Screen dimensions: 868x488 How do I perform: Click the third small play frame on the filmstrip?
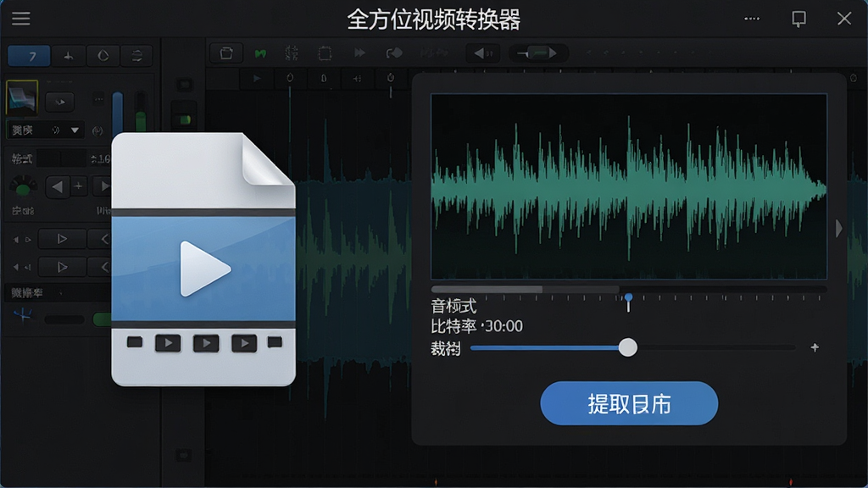[244, 343]
